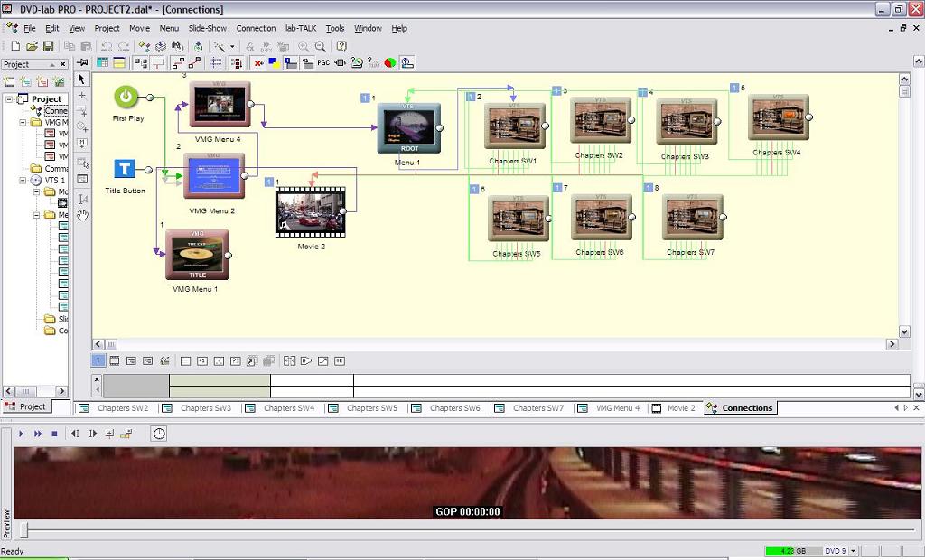Switch to the Chapters SW2 tab
925x560 pixels.
click(x=116, y=407)
